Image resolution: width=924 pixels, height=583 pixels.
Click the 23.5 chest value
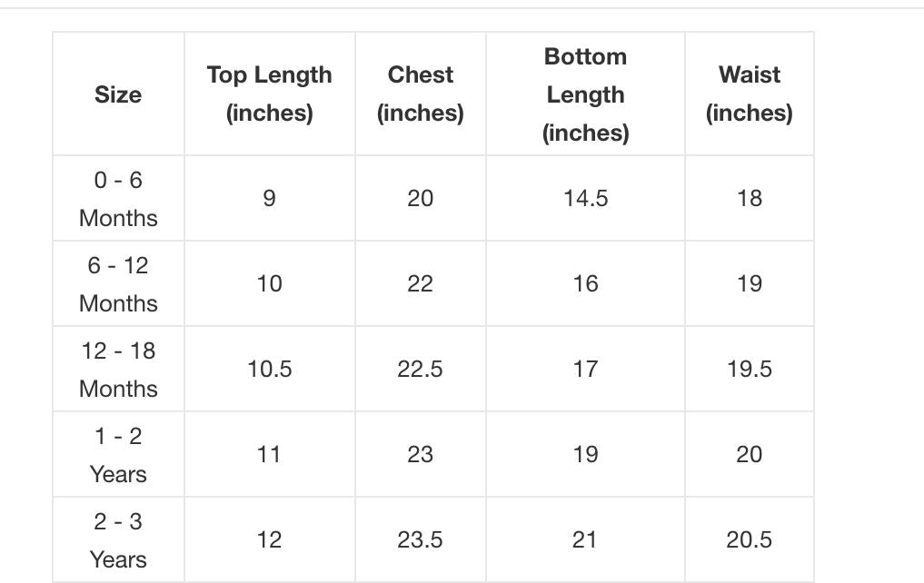pos(420,540)
